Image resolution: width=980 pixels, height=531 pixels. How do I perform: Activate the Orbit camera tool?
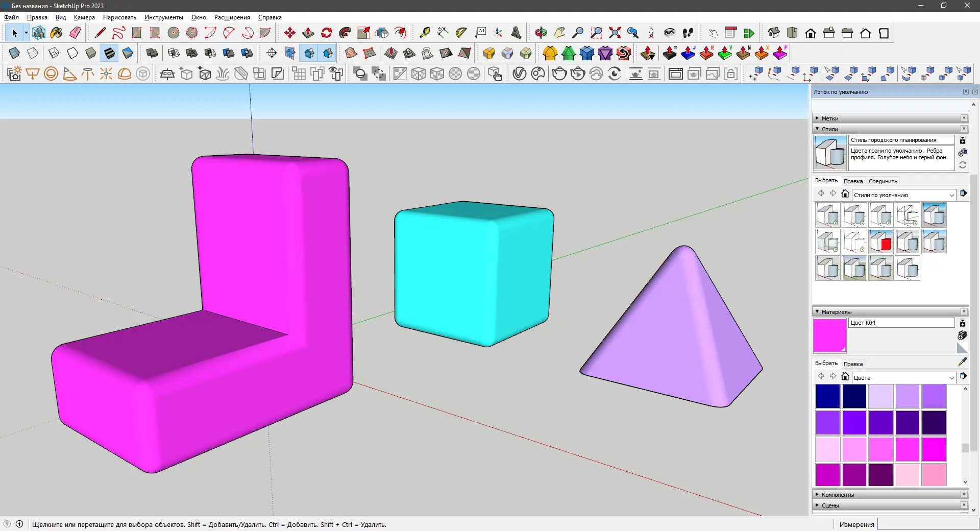pyautogui.click(x=541, y=33)
